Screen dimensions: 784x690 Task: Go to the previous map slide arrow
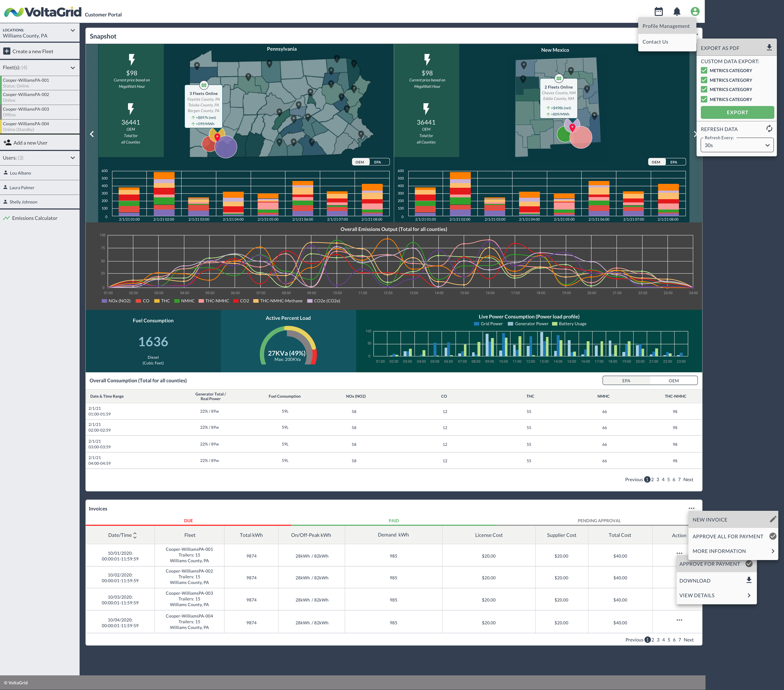click(x=92, y=134)
